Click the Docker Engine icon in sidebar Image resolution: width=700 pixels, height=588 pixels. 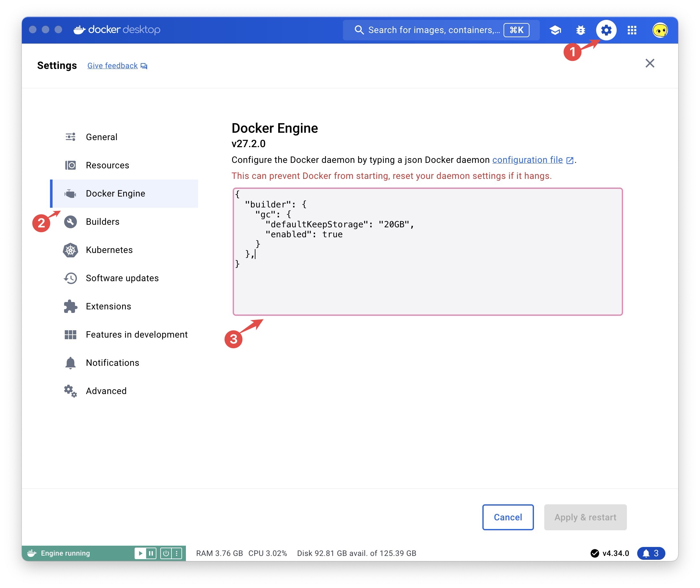tap(70, 193)
